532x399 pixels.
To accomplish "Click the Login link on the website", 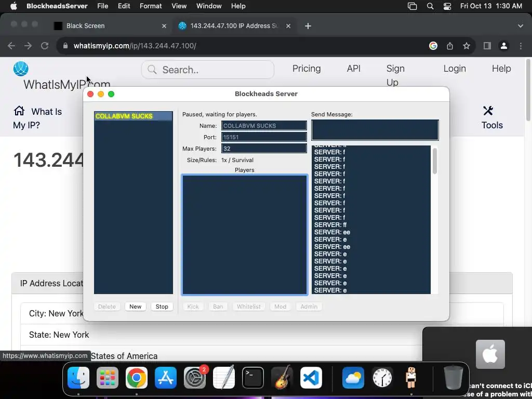I will point(455,69).
